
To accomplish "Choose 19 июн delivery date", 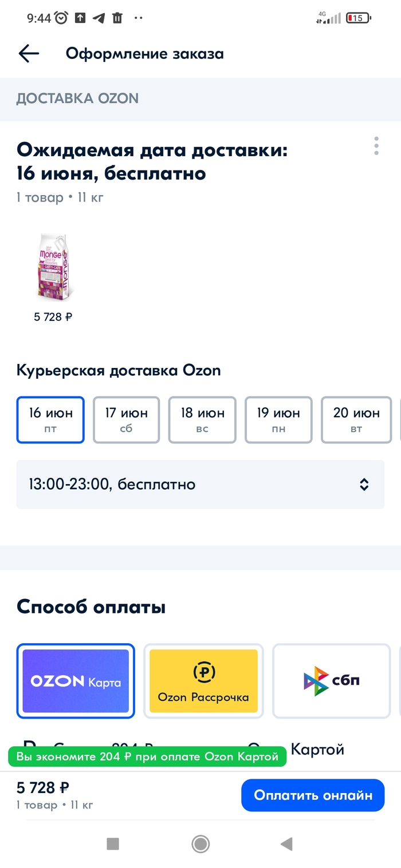I will pyautogui.click(x=278, y=419).
